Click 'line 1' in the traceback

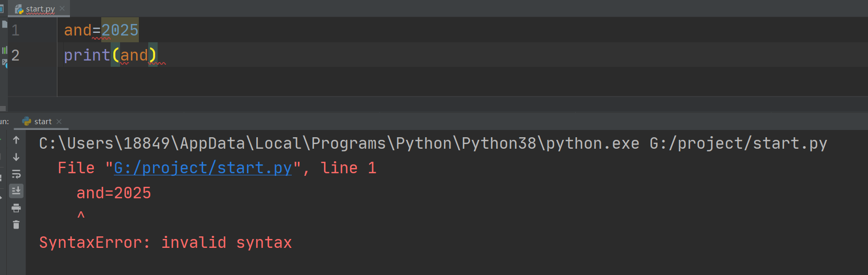click(348, 168)
